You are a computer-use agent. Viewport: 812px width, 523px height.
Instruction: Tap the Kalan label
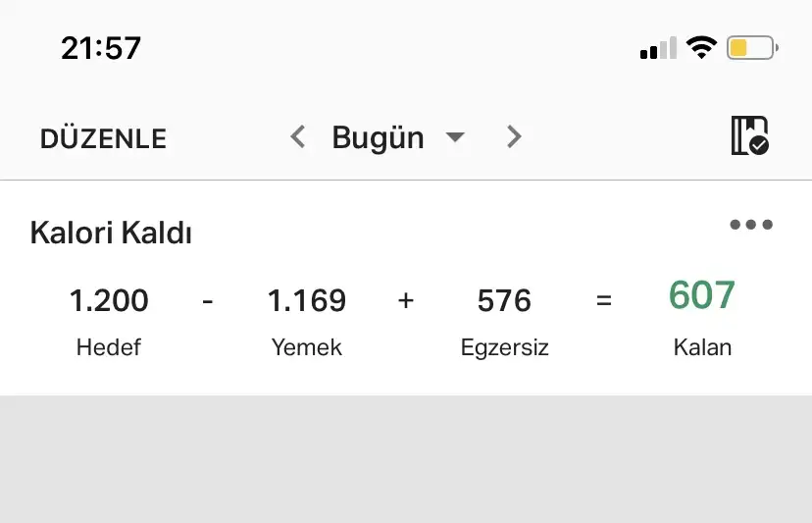pos(702,347)
